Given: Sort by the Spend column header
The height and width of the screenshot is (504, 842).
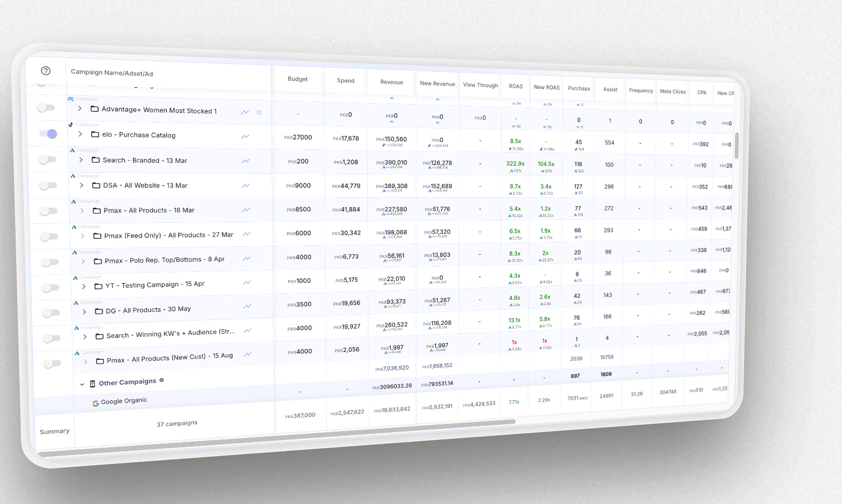Looking at the screenshot, I should coord(345,81).
